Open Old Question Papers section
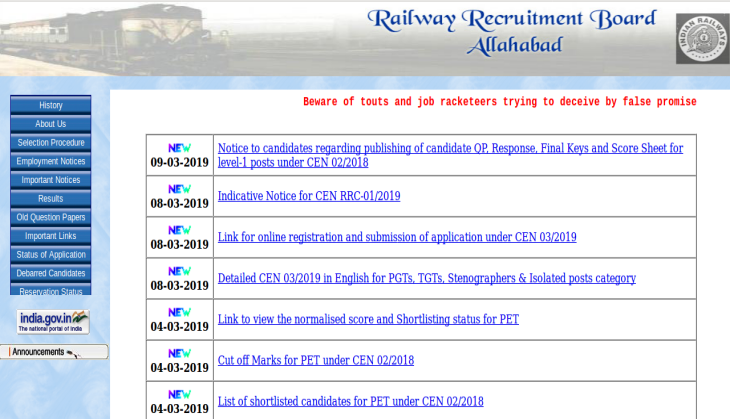This screenshot has width=730, height=419. click(x=51, y=217)
